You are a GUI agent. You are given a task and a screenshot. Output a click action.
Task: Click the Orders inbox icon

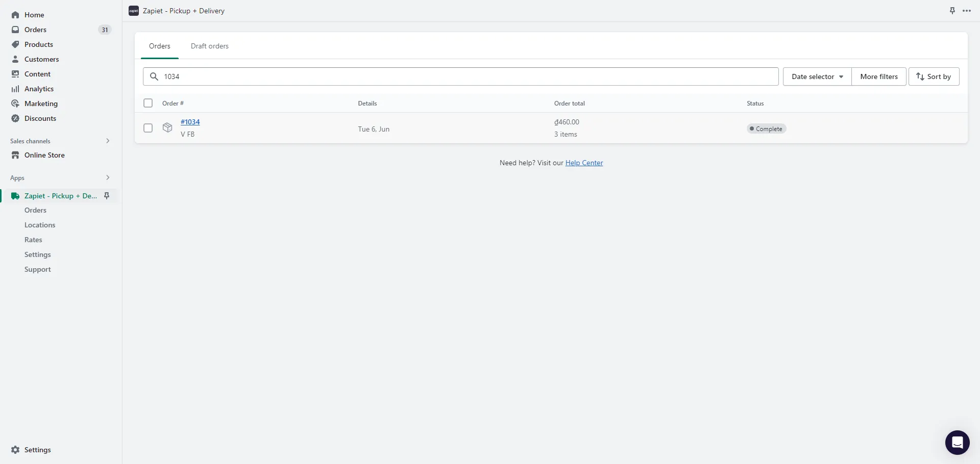click(x=15, y=30)
